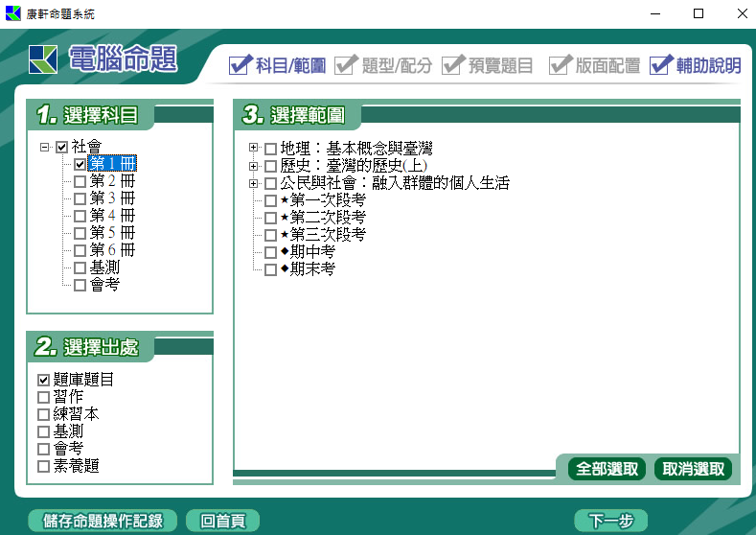
Task: Check the 第 3 冊 checkbox
Action: click(x=80, y=198)
